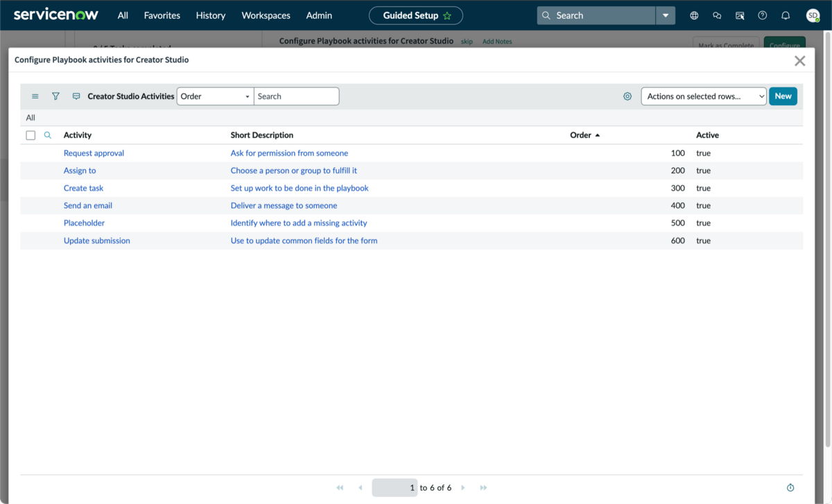Click the Guided Setup favorite star
The width and height of the screenshot is (832, 504).
[447, 15]
